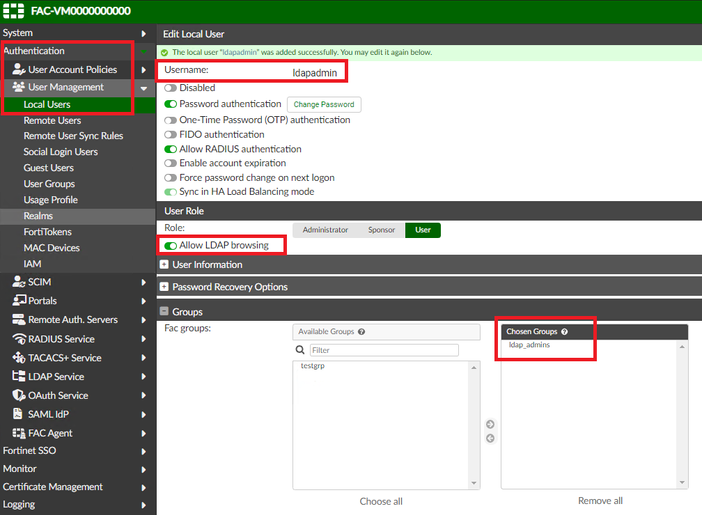Viewport: 702px width, 515px height.
Task: Click help icon beside Available Groups
Action: tap(361, 332)
